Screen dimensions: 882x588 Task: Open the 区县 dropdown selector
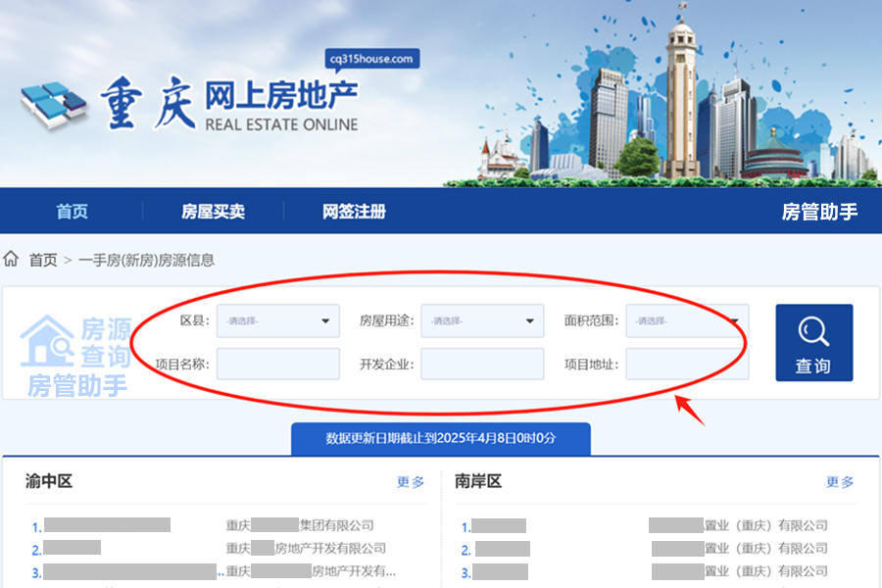point(277,320)
